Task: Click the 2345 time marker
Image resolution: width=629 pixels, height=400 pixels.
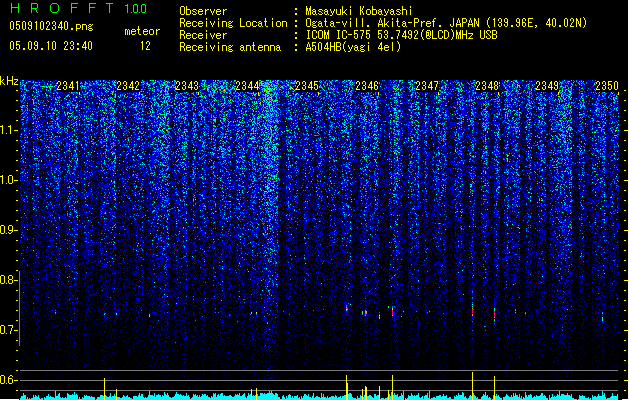Action: 307,86
